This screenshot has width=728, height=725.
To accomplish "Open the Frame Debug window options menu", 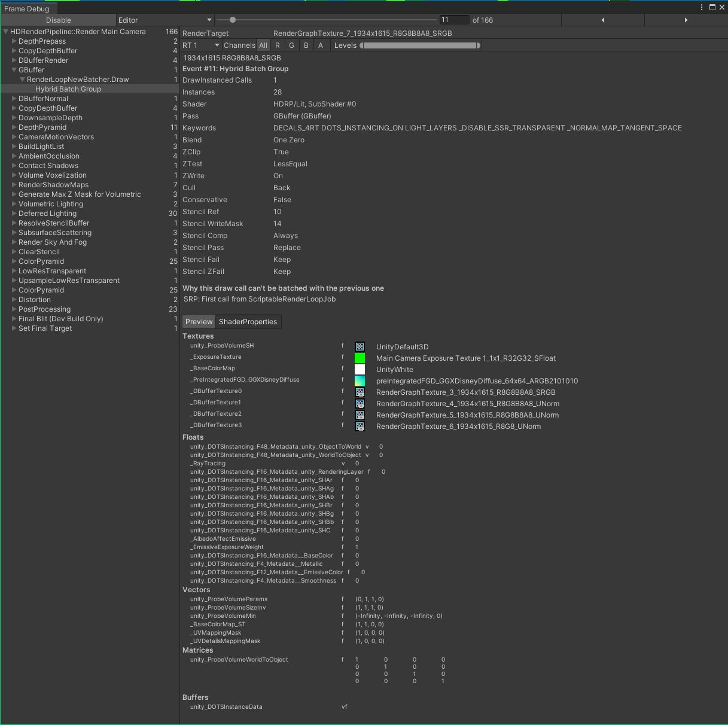I will (x=701, y=7).
